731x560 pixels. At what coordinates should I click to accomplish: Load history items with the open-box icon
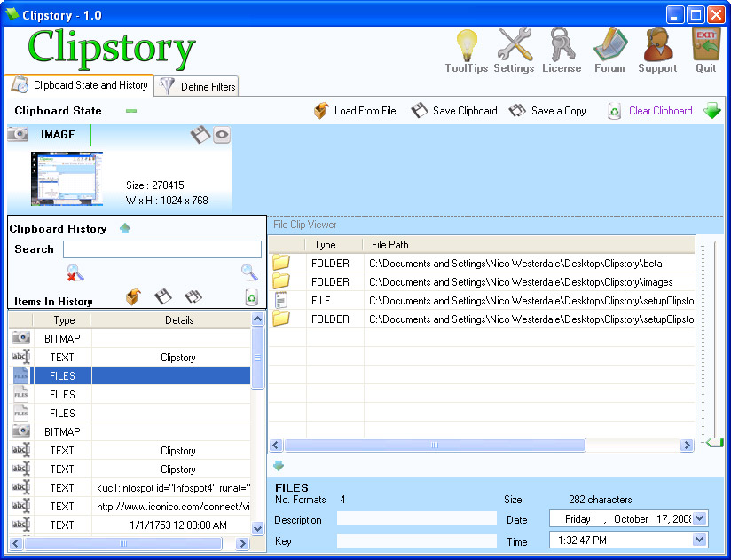click(x=133, y=297)
